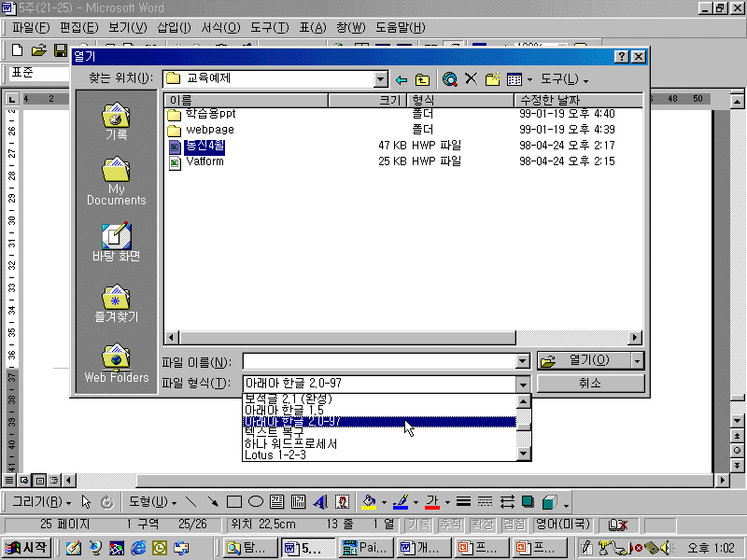Click the 열기(O) Open button

tap(584, 360)
